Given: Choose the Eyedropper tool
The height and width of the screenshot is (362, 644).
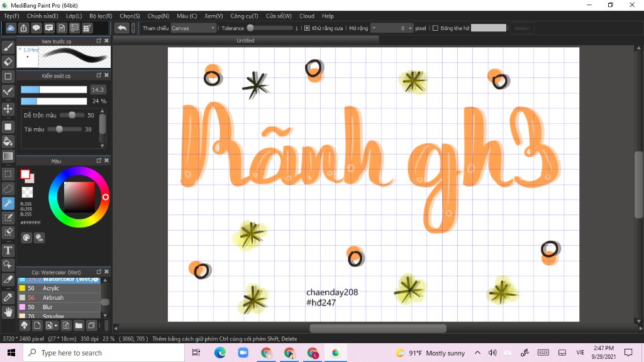Looking at the screenshot, I should (x=8, y=297).
